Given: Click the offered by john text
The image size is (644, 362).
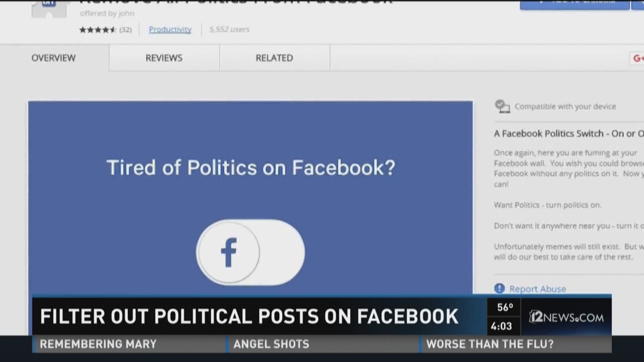Looking at the screenshot, I should pos(107,14).
